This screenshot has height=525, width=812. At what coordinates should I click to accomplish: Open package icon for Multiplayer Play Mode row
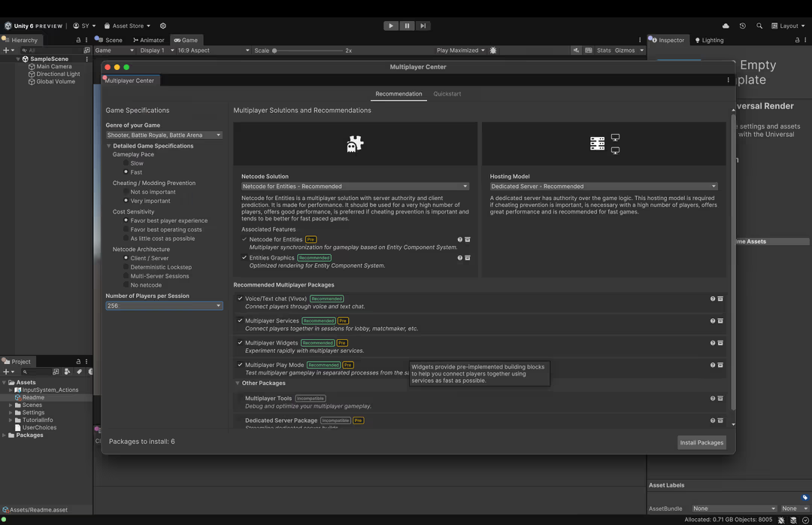tap(720, 365)
